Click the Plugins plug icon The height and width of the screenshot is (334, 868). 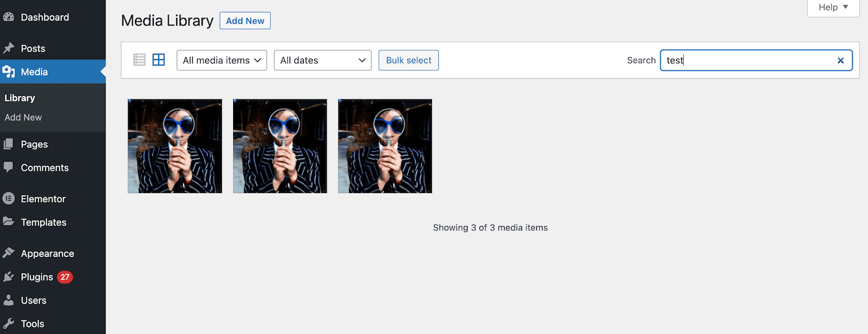tap(9, 277)
